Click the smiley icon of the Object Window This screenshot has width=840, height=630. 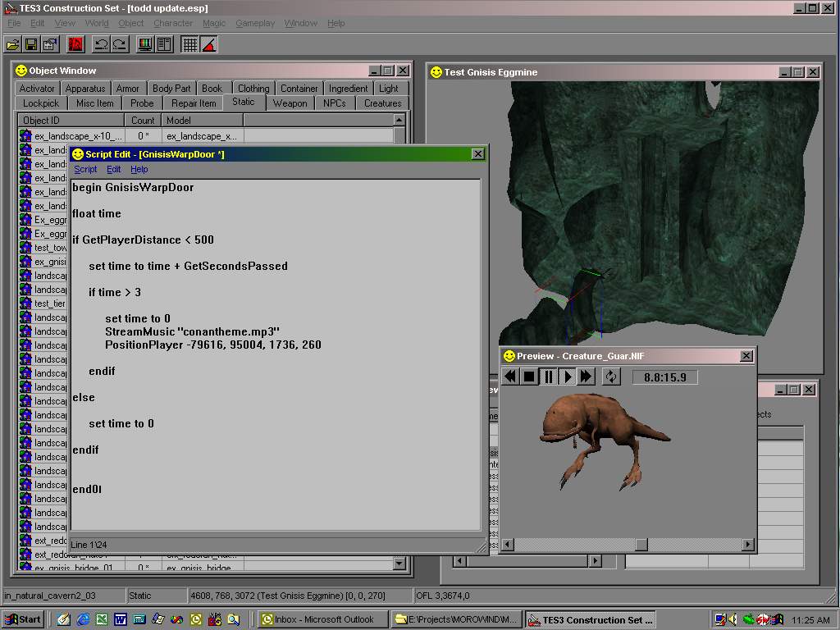click(21, 71)
